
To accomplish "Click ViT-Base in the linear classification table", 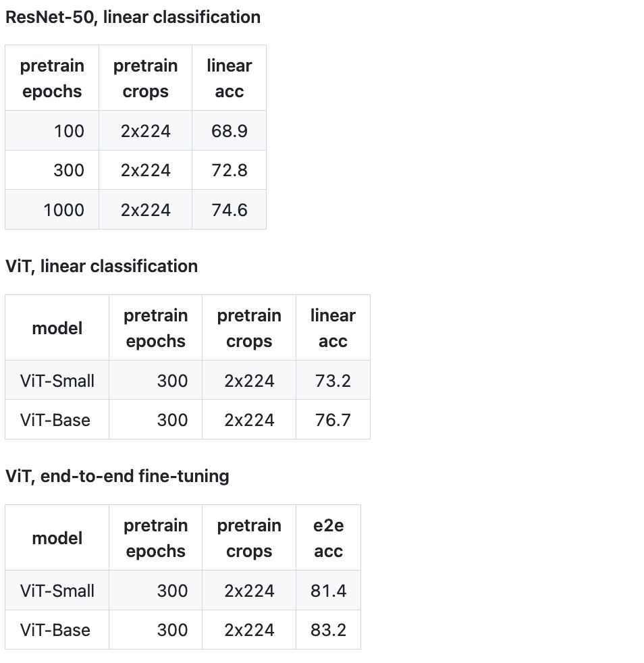I will pyautogui.click(x=55, y=420).
